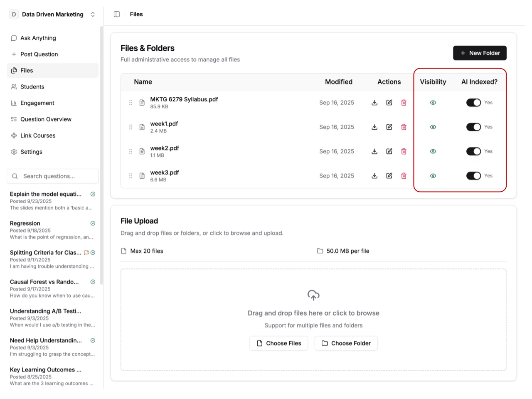Open the Data Driven Marketing course switcher

(x=53, y=15)
